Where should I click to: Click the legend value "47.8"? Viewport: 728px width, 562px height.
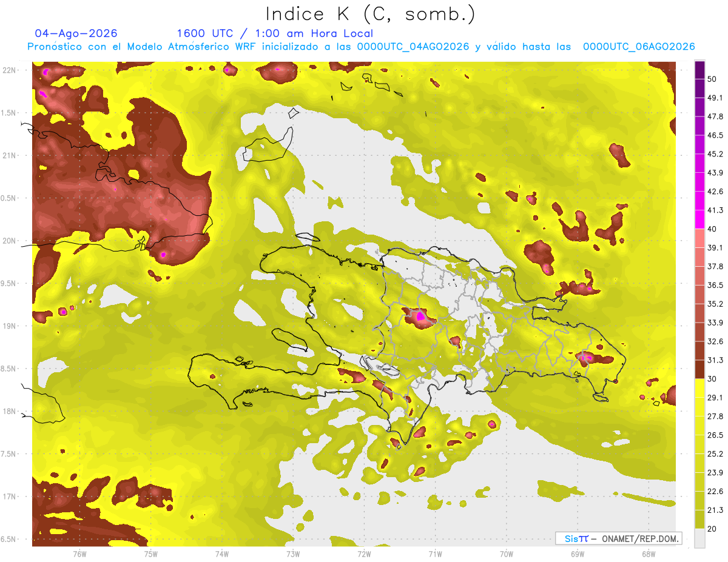[715, 116]
